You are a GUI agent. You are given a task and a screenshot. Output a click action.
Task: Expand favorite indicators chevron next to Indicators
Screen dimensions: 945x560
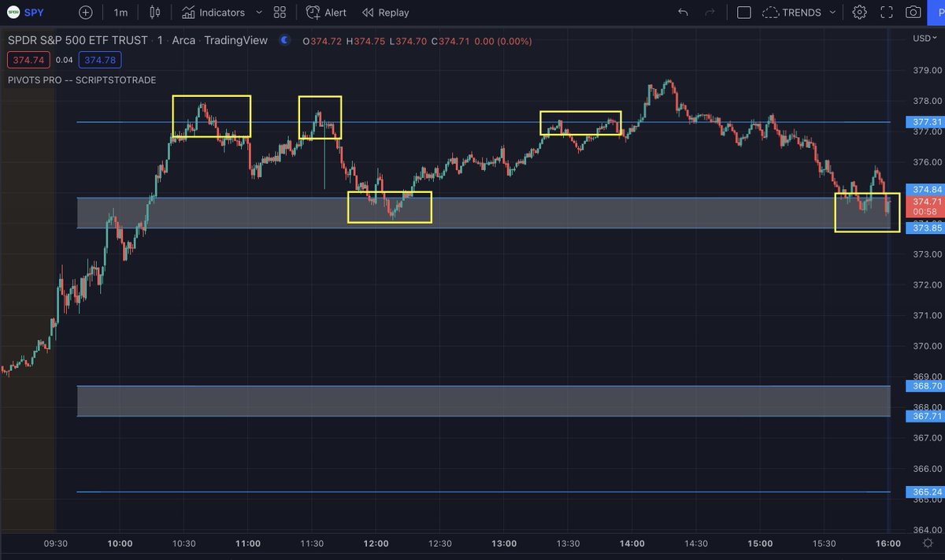pyautogui.click(x=259, y=13)
